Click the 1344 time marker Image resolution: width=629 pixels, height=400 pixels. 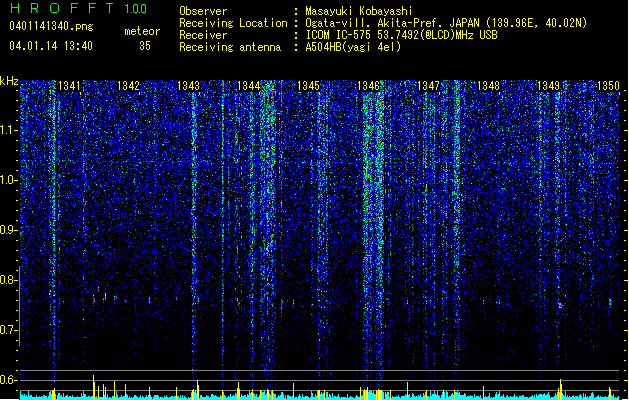pyautogui.click(x=249, y=86)
